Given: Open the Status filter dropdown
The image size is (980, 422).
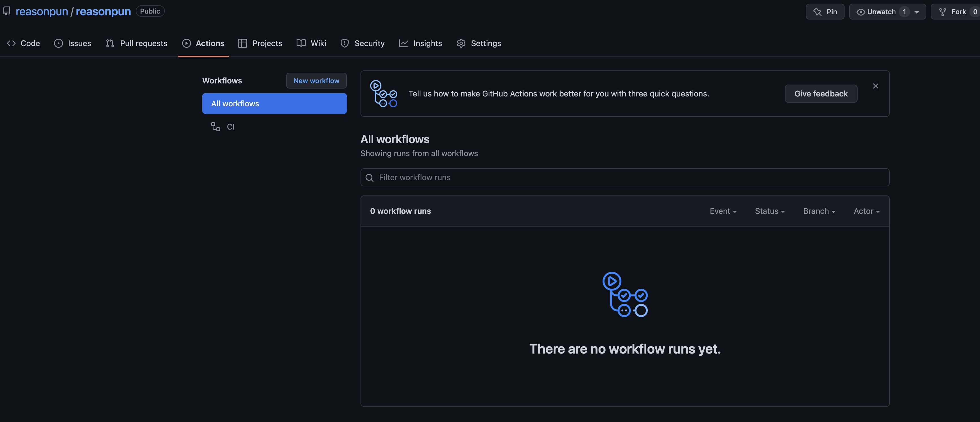Looking at the screenshot, I should [770, 211].
